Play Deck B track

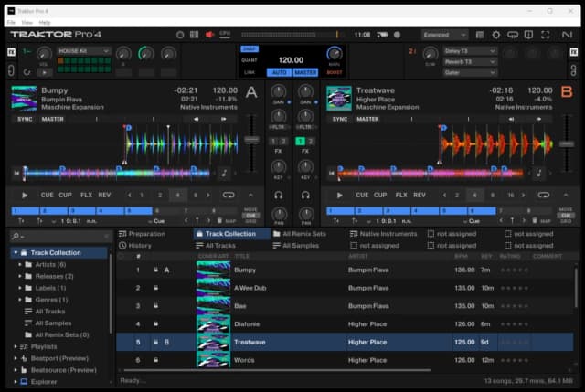tap(339, 195)
